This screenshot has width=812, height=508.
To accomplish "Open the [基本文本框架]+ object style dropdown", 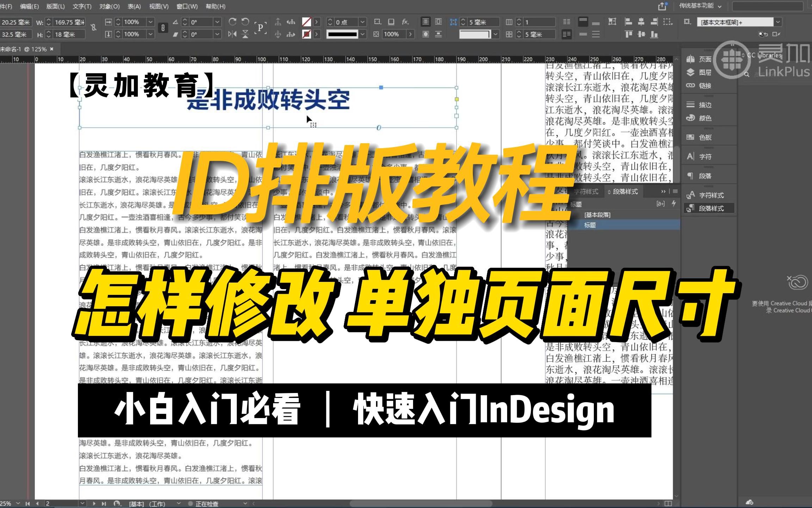I will [x=779, y=22].
